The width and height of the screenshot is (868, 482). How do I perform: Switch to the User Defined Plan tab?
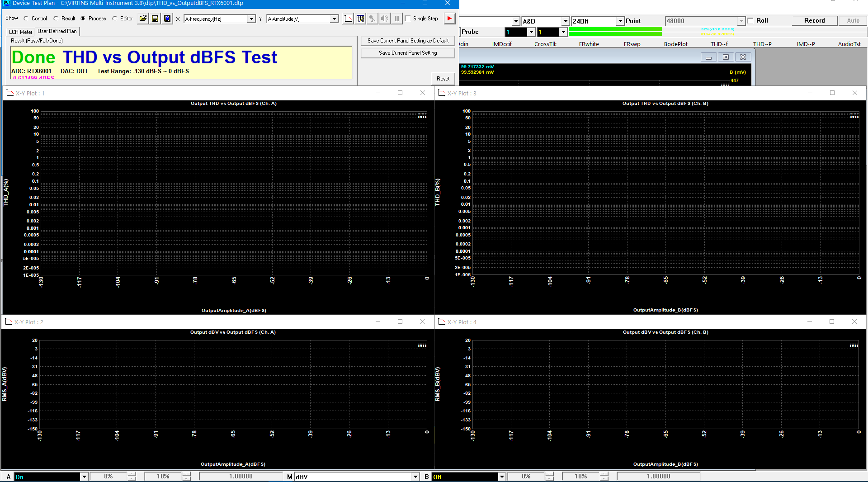57,31
